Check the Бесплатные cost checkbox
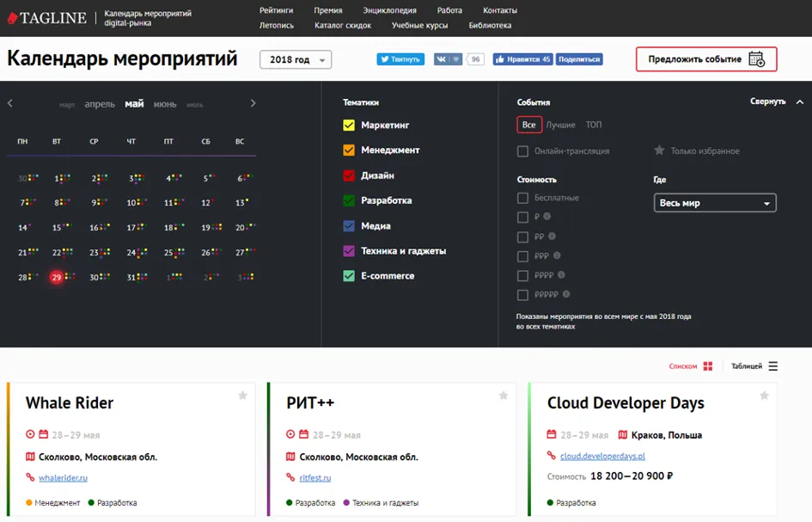Screen dimensions: 812x522 click(523, 198)
